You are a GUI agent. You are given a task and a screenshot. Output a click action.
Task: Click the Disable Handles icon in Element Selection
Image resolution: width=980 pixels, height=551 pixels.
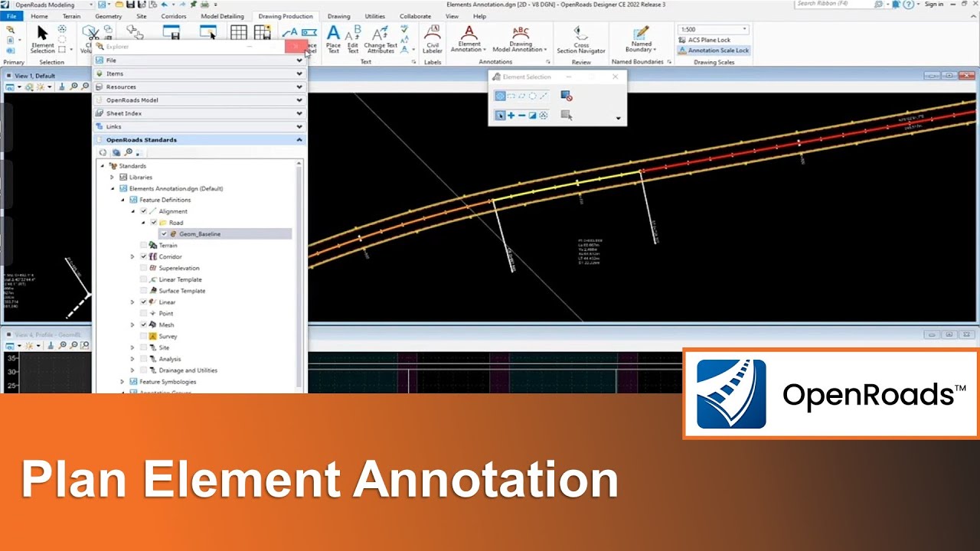point(567,96)
